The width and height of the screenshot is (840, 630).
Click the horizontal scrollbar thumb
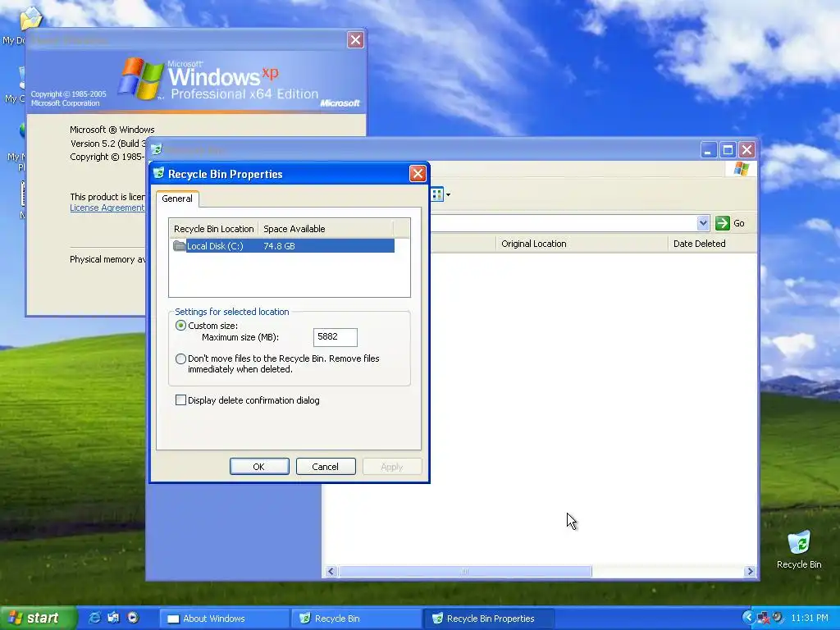464,572
